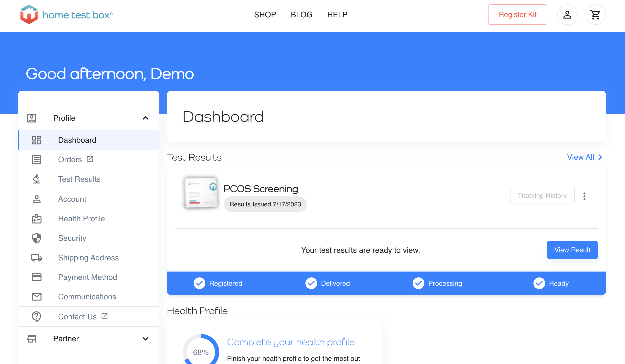The width and height of the screenshot is (625, 364).
Task: Expand the Partner section chevron
Action: 146,338
